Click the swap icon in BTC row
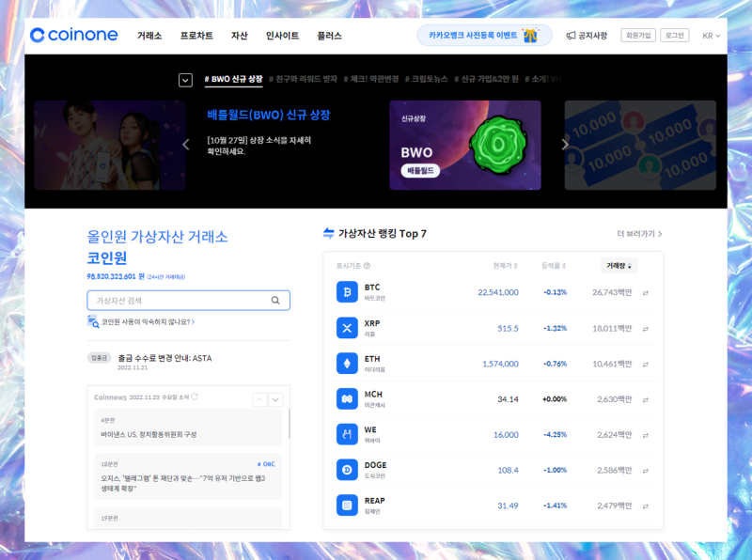Viewport: 752px width, 560px height. 646,292
